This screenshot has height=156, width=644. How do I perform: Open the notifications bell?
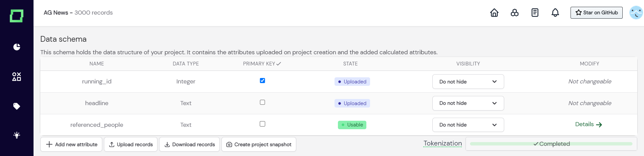pos(555,13)
